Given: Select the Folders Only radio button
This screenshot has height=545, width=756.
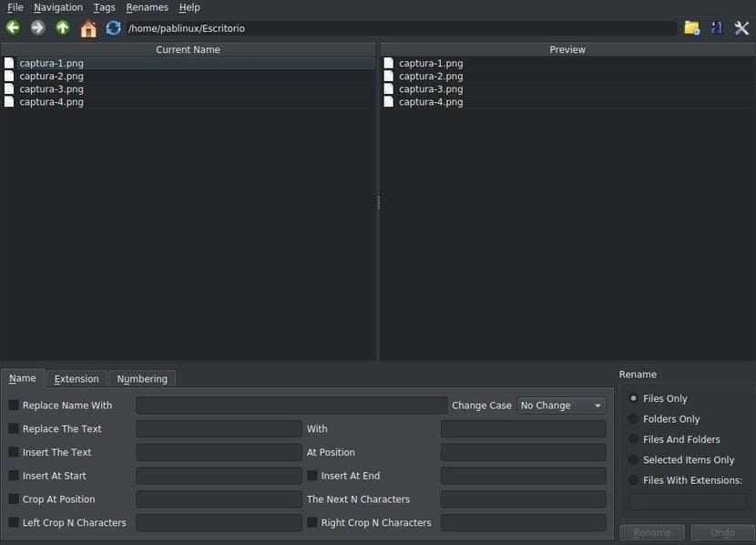Looking at the screenshot, I should point(634,419).
